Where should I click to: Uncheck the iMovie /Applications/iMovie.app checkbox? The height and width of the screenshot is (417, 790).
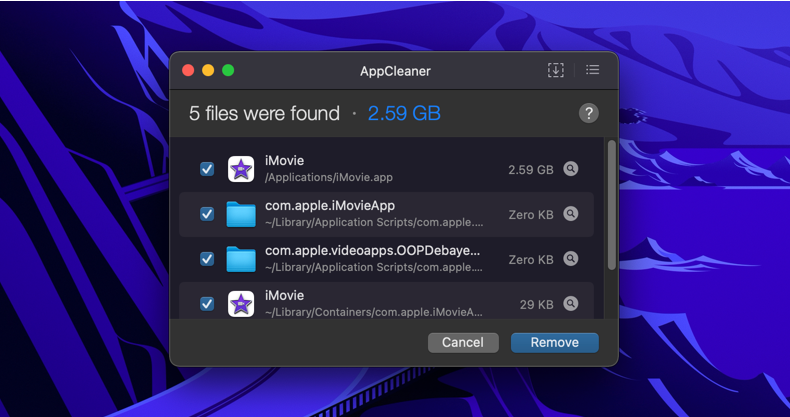[x=207, y=169]
